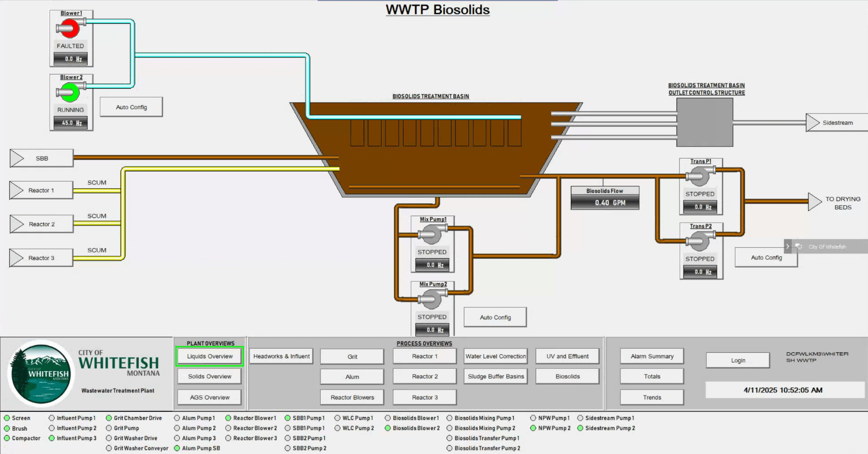
Task: Click the Login button
Action: pos(738,360)
